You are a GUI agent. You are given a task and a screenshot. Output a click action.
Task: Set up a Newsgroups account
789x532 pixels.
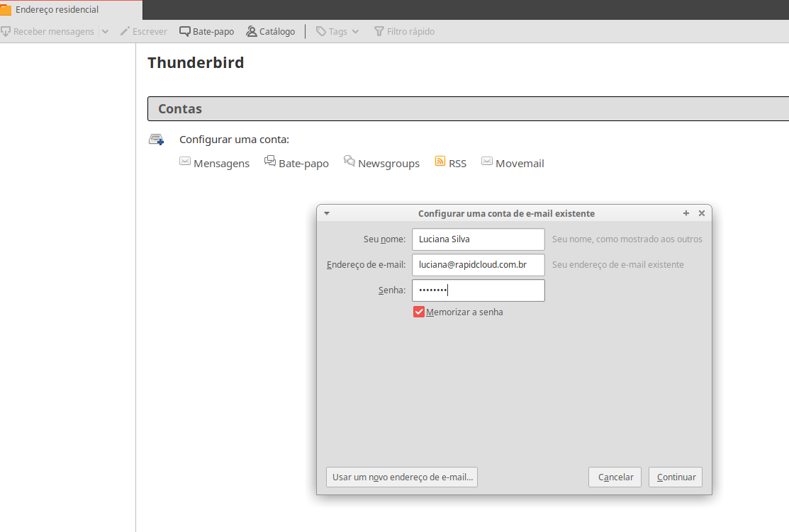381,162
